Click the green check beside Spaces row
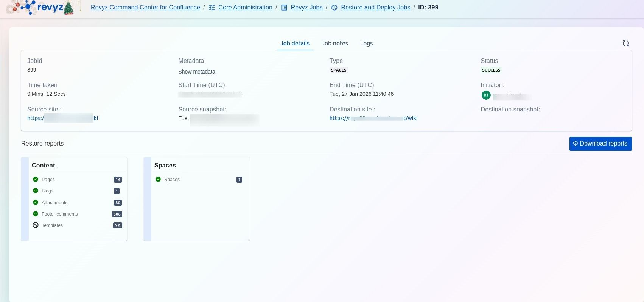This screenshot has height=302, width=644. 158,179
